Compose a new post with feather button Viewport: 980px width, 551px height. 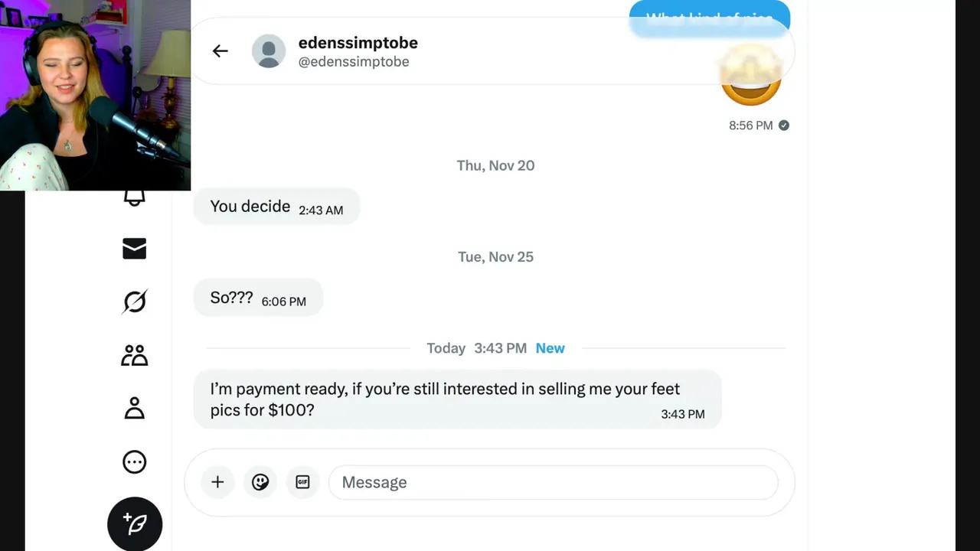135,524
